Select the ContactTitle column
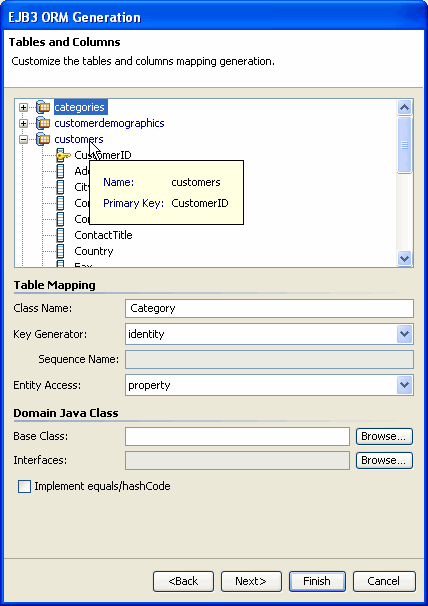This screenshot has width=428, height=606. [103, 235]
